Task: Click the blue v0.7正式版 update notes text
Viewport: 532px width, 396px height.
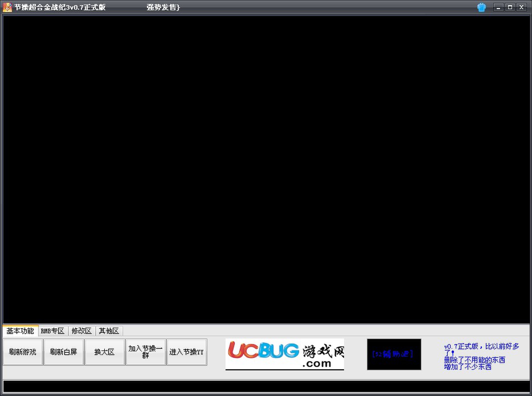Action: click(482, 356)
